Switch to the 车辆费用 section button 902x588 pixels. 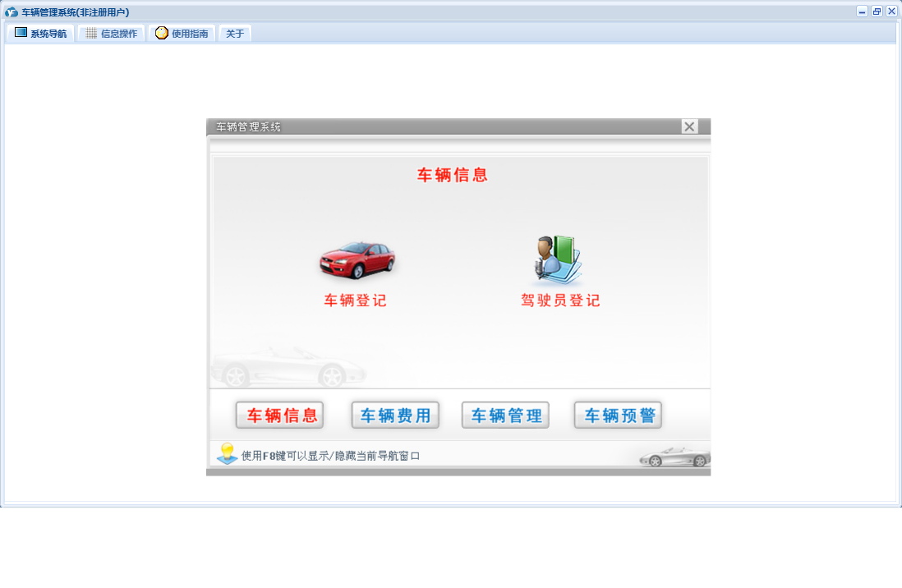point(395,416)
